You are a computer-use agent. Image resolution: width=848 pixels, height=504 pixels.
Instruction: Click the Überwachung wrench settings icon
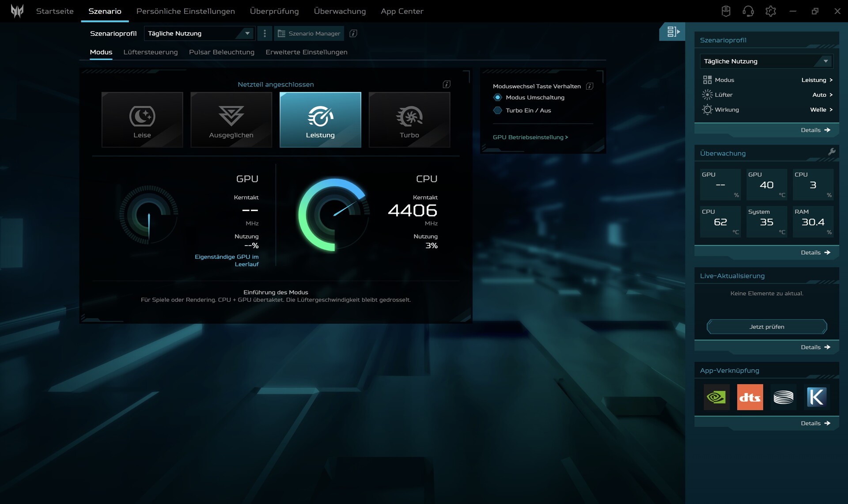tap(832, 152)
